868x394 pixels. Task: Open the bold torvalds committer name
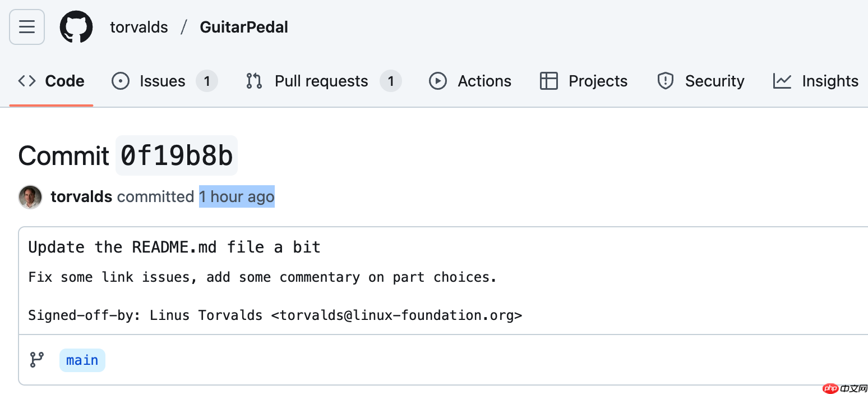[81, 197]
